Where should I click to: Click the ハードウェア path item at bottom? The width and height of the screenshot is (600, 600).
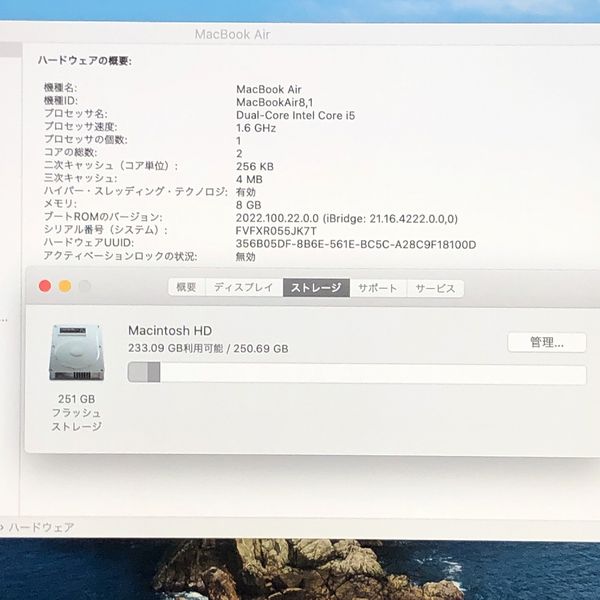pos(41,527)
